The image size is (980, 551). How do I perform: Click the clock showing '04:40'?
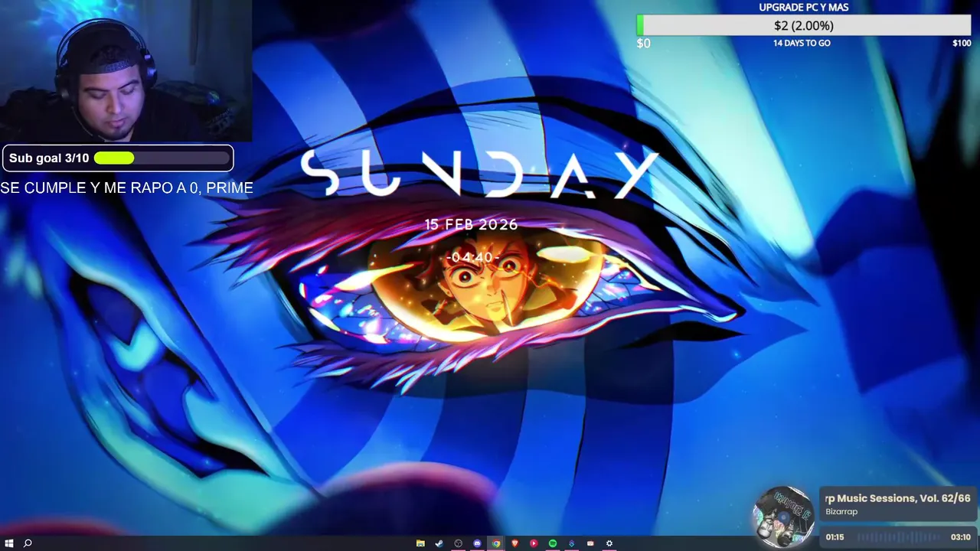472,258
